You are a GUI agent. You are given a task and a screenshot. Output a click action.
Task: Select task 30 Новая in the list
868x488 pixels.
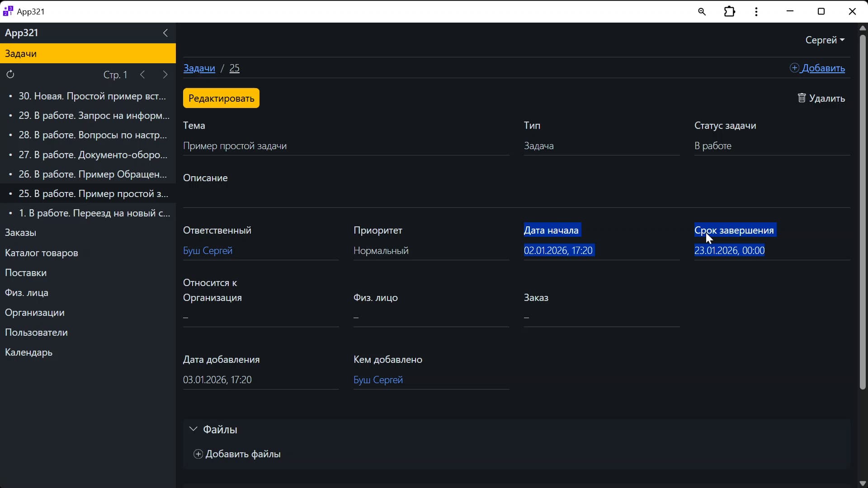[x=92, y=96]
